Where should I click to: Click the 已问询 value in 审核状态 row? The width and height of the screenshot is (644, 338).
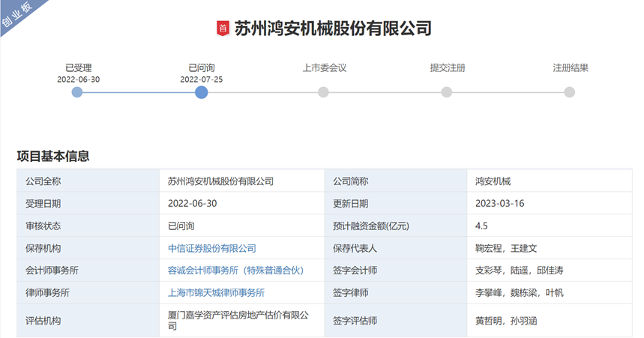[242, 226]
